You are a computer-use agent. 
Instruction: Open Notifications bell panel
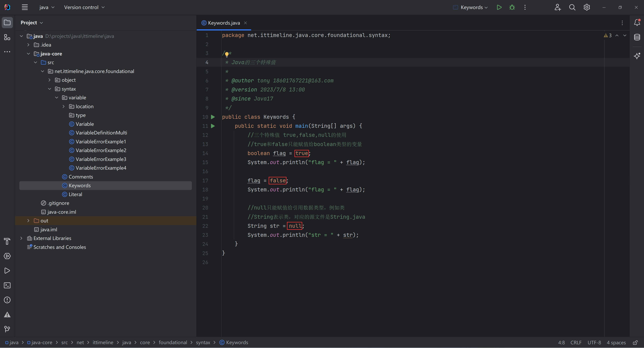tap(637, 22)
